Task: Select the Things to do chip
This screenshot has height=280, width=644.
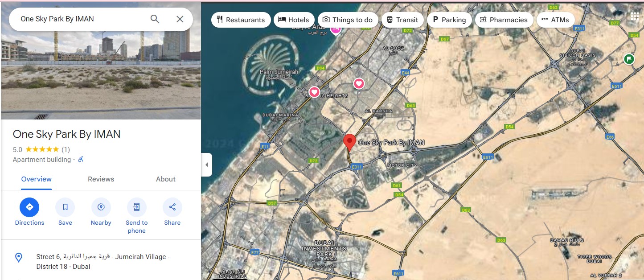Action: pos(348,20)
